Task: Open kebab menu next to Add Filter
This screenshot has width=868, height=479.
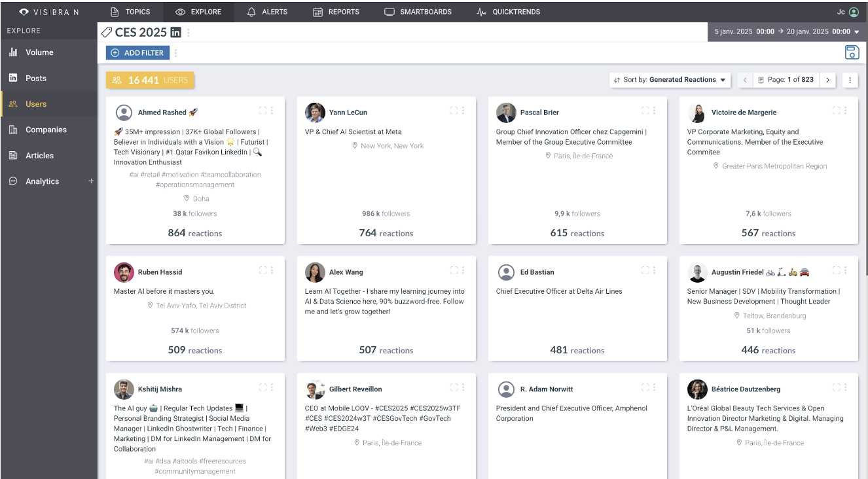Action: [175, 53]
